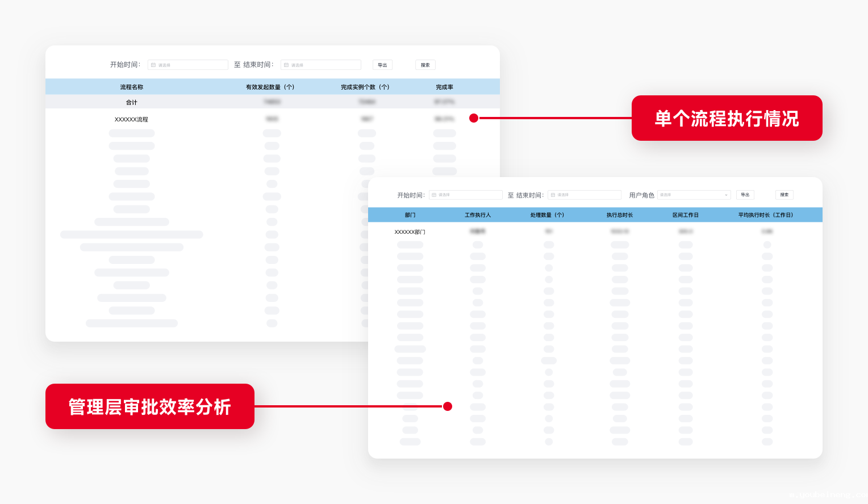This screenshot has width=868, height=504.
Task: Click calendar icon in process table's 开始时间 field
Action: coord(153,65)
